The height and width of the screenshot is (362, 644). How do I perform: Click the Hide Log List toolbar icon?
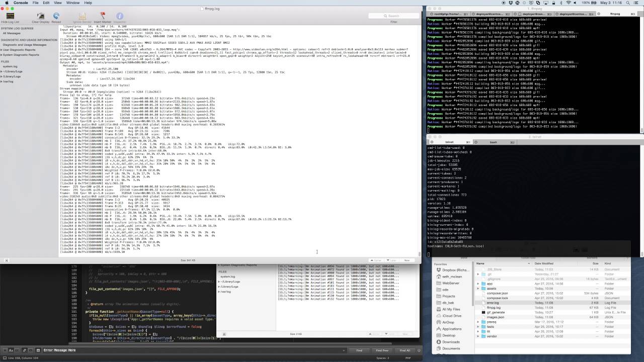(10, 17)
